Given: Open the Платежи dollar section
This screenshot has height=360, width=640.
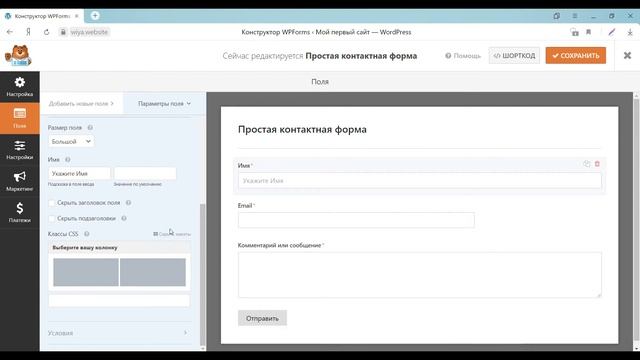Looking at the screenshot, I should 20,213.
